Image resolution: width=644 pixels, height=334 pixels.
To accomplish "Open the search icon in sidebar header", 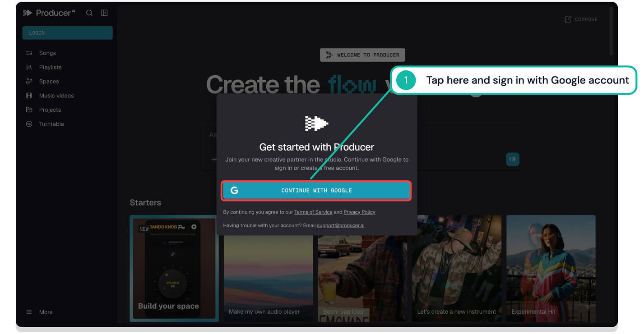I will click(x=89, y=13).
